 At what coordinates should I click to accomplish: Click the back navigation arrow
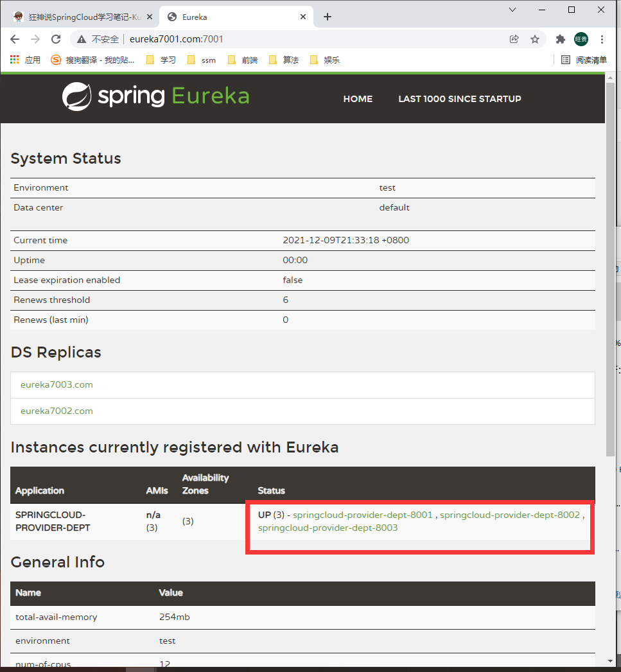(x=15, y=39)
